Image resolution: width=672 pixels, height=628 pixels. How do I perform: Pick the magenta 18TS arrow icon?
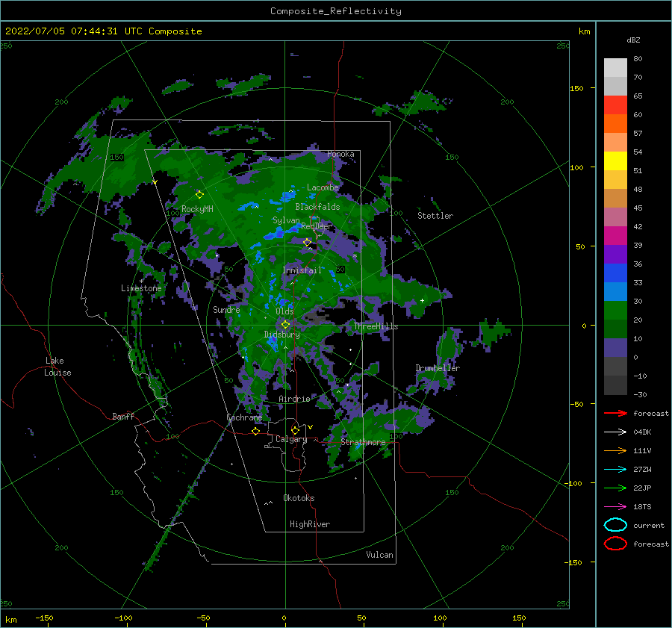click(x=615, y=507)
